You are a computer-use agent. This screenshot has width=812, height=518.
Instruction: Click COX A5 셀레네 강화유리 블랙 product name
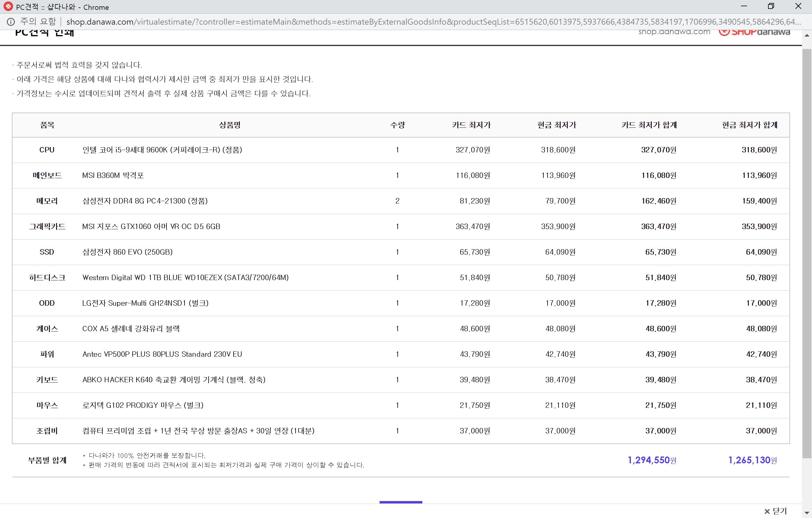tap(131, 329)
